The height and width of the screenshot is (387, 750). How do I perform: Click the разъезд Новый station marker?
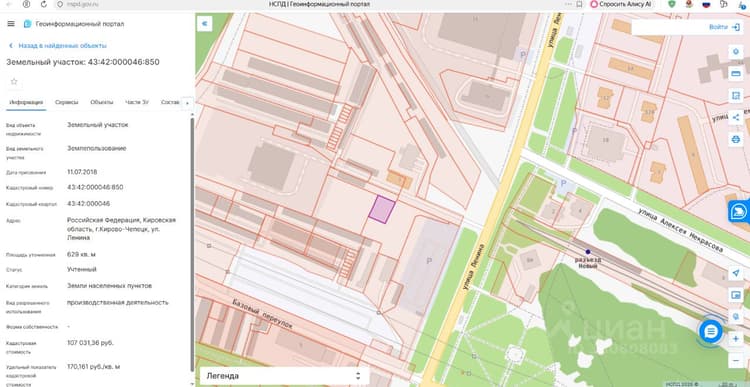click(588, 252)
